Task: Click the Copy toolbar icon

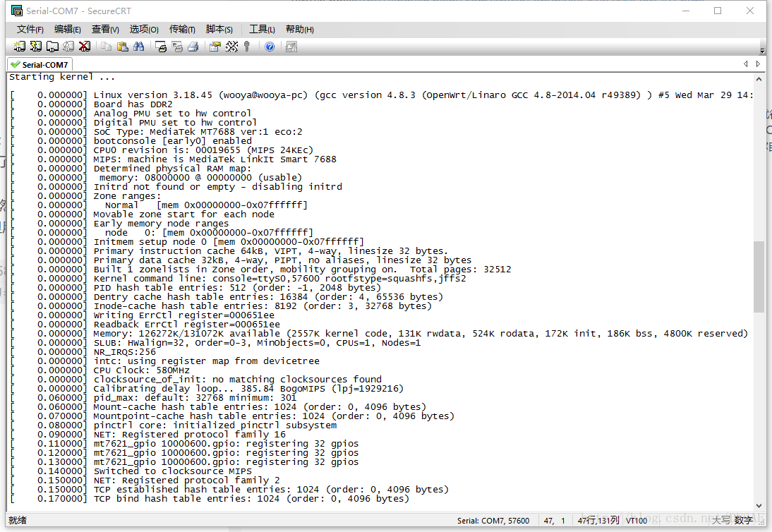Action: tap(106, 47)
